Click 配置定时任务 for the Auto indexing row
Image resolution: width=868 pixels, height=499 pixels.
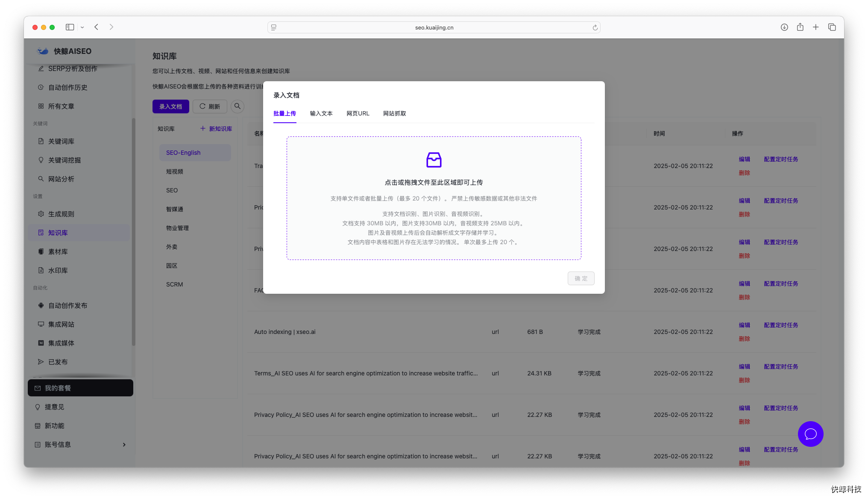(781, 325)
